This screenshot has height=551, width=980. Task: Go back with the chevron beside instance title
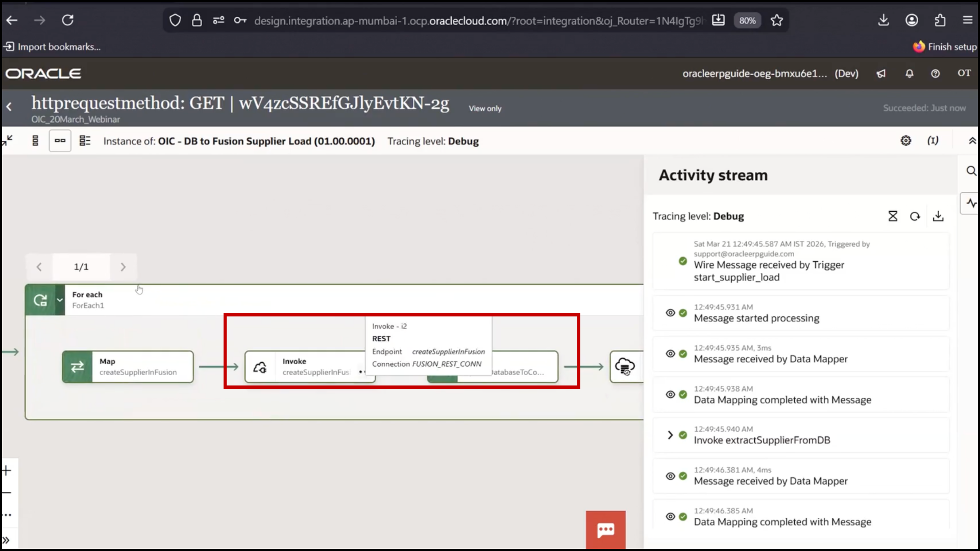pos(9,107)
